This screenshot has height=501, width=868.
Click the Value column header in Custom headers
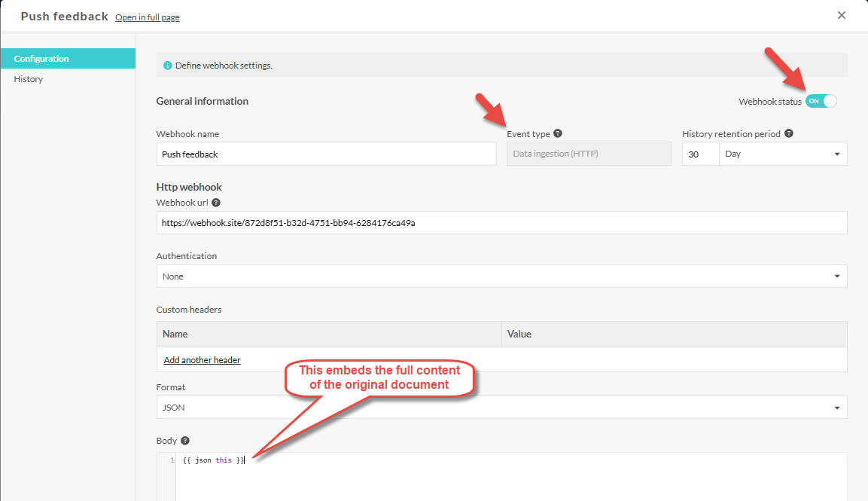point(519,334)
